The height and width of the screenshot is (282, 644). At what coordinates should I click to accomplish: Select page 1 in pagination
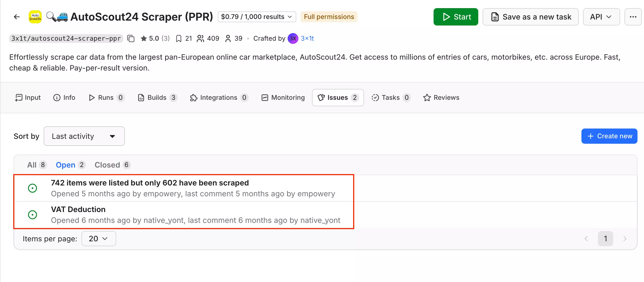(606, 239)
